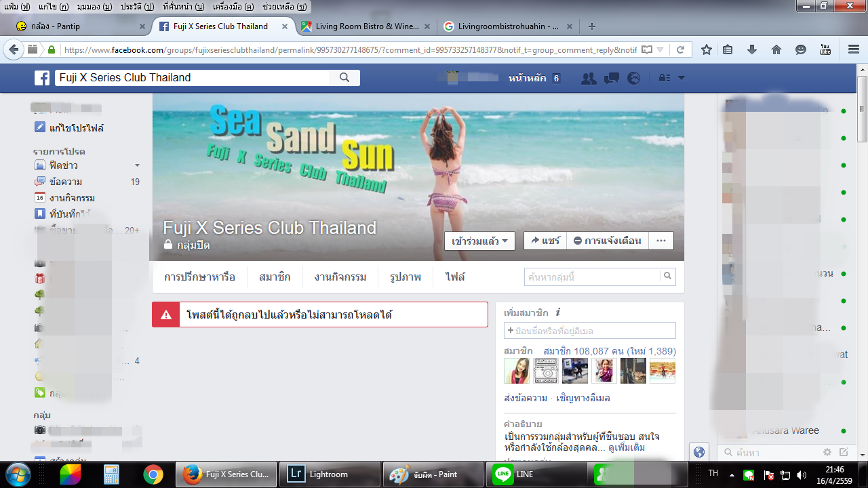Screen dimensions: 868x488
Task: Click the Firefox back arrow button
Action: [14, 49]
